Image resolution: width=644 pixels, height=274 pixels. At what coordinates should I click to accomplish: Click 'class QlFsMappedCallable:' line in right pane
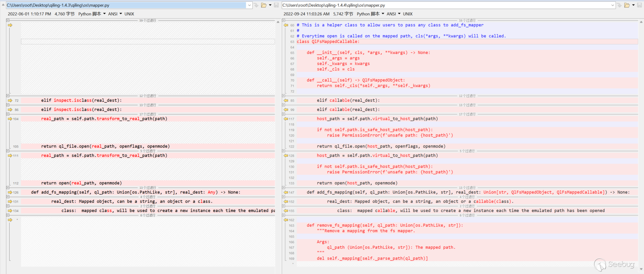(467, 41)
